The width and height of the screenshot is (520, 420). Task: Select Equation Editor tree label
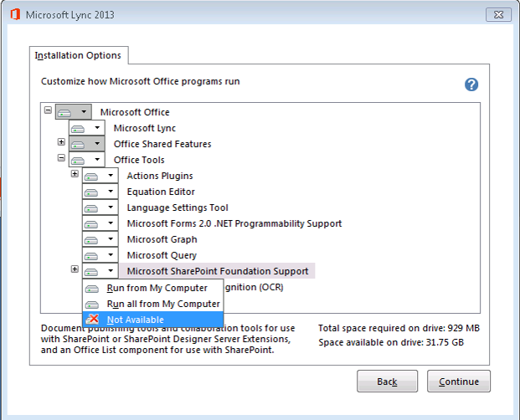(161, 192)
